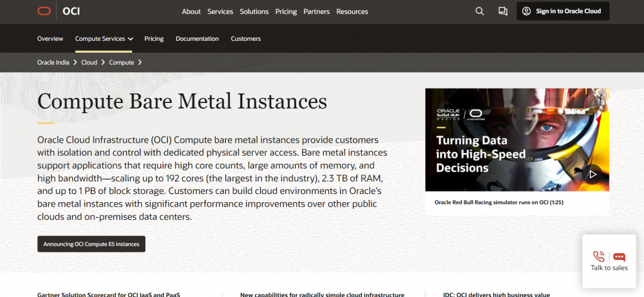Click the chevron after Compute breadcrumb

click(140, 62)
